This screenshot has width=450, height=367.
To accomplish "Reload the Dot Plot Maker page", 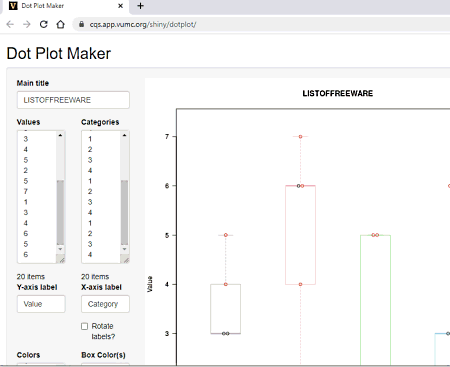I will coord(44,24).
